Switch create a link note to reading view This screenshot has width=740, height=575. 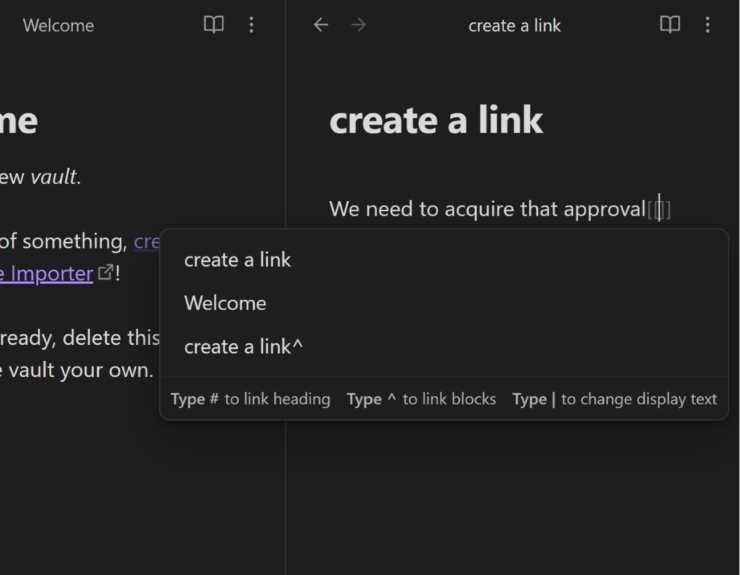[x=670, y=25]
